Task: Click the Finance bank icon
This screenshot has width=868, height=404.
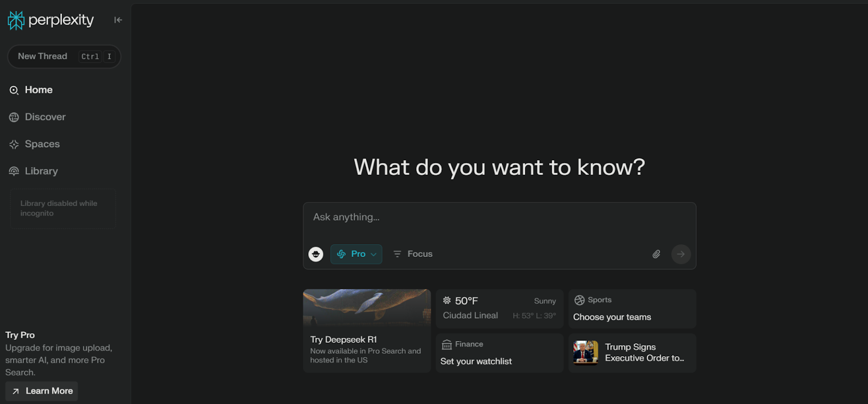Action: tap(447, 345)
